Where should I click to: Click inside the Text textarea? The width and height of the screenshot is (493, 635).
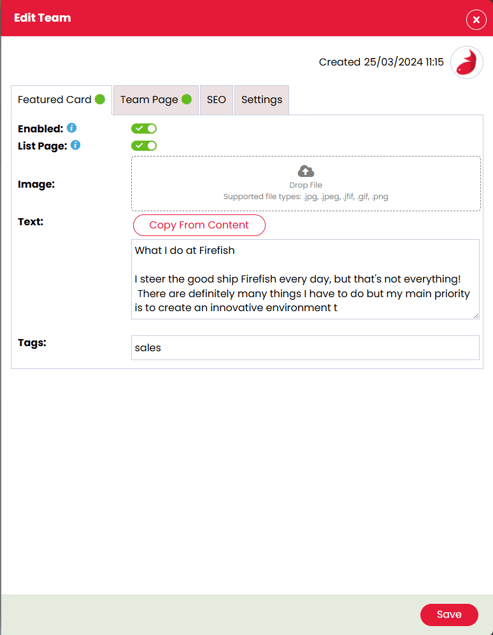(305, 279)
